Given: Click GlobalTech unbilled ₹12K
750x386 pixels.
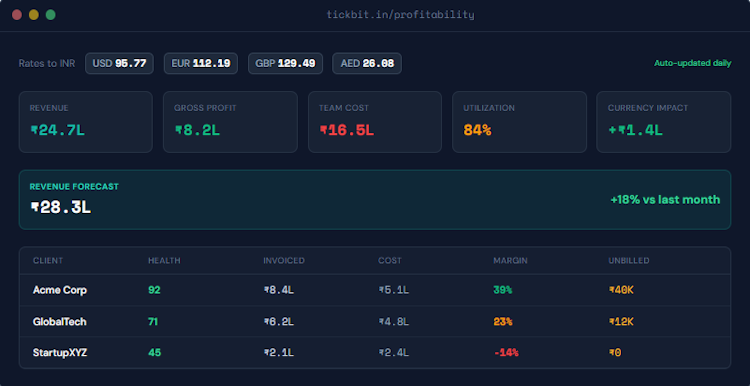Looking at the screenshot, I should [x=621, y=322].
